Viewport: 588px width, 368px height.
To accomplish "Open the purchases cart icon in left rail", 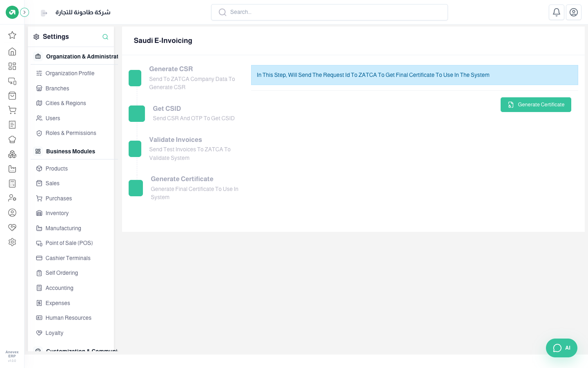I will 12,110.
